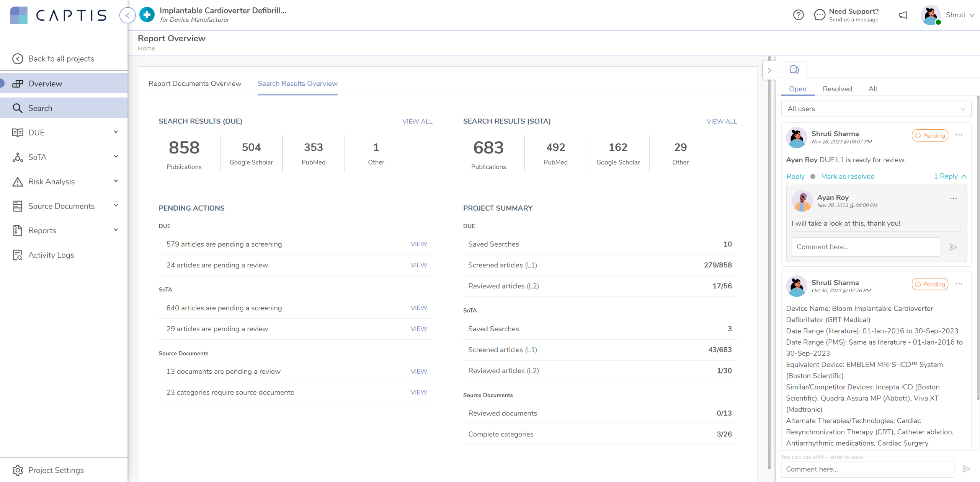Image resolution: width=980 pixels, height=482 pixels.
Task: Collapse the 1 Reply thread
Action: [950, 176]
